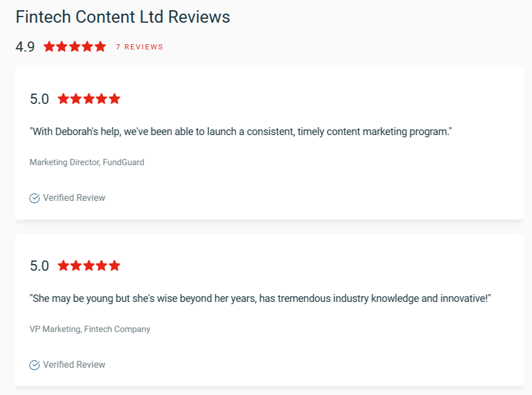Click the 5.0 score in the Fintech Company review
This screenshot has height=395, width=532.
39,266
